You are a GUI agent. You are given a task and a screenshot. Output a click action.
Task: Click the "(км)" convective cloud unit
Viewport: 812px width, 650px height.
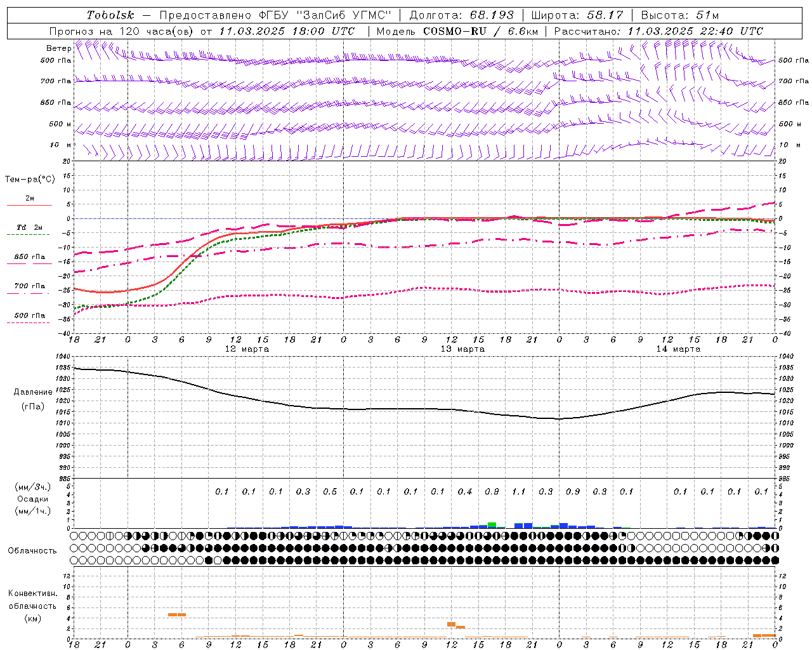click(33, 618)
